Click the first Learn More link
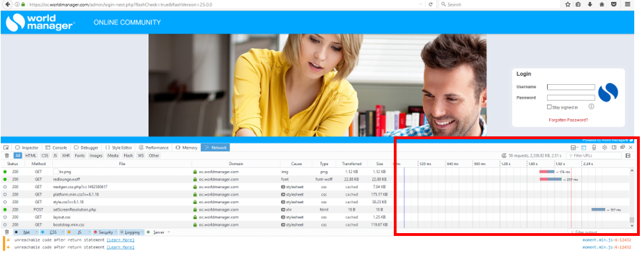The width and height of the screenshot is (644, 254). point(121,239)
